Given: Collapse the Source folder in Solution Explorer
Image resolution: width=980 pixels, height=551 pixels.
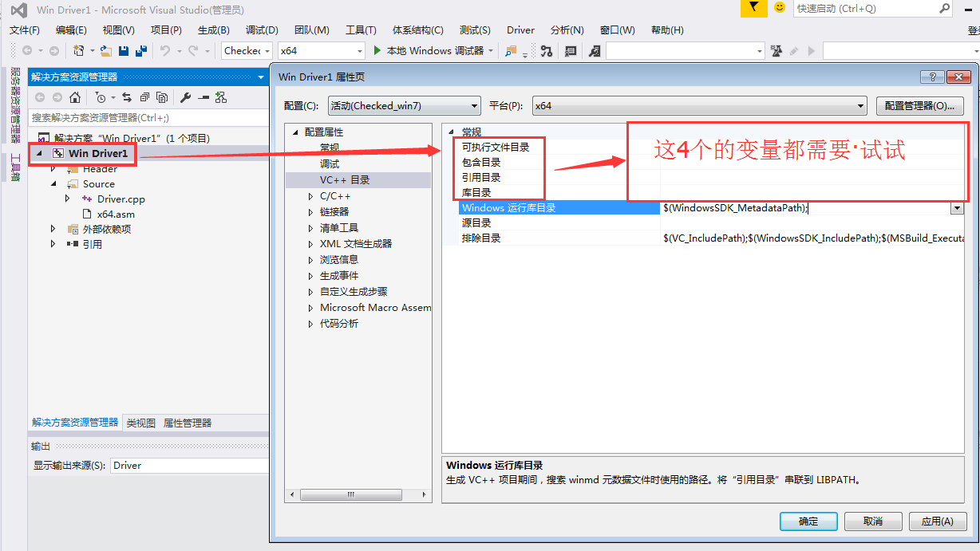Looking at the screenshot, I should point(53,183).
